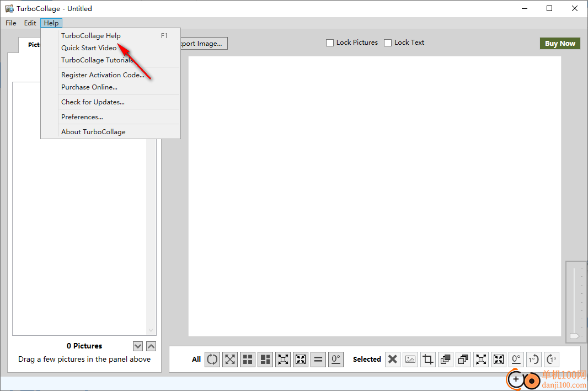
Task: Delete selected picture with the X icon
Action: pyautogui.click(x=393, y=360)
